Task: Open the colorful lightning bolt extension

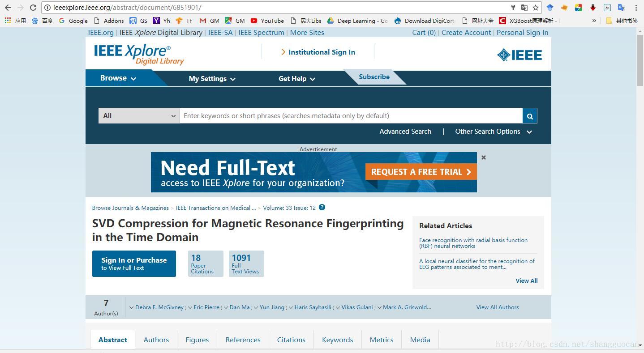Action: (x=579, y=8)
